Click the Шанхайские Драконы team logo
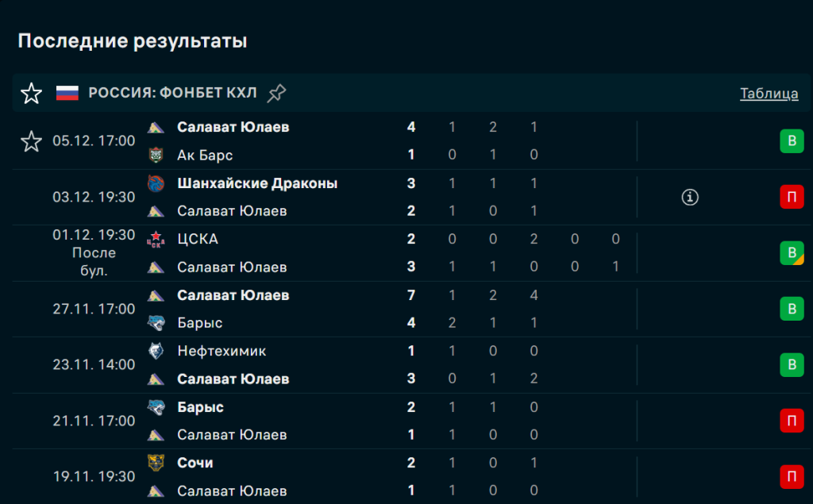This screenshot has height=504, width=813. 156,183
